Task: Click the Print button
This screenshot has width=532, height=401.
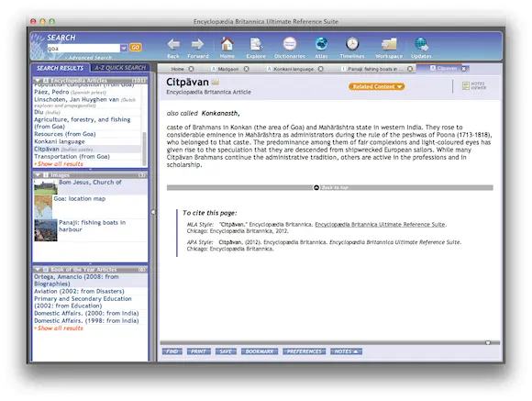Action: click(x=198, y=351)
